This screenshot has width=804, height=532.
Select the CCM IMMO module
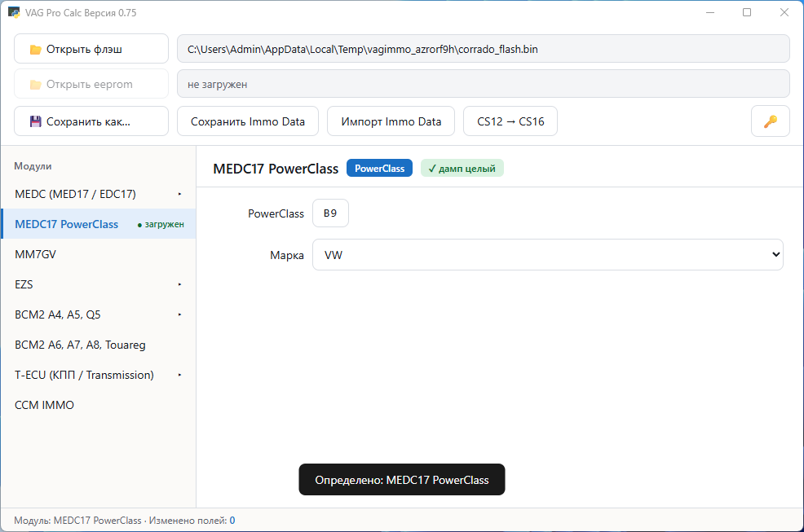(x=99, y=405)
